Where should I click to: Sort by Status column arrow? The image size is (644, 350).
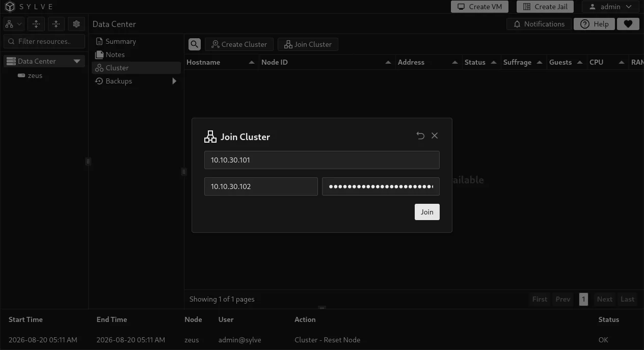(494, 62)
